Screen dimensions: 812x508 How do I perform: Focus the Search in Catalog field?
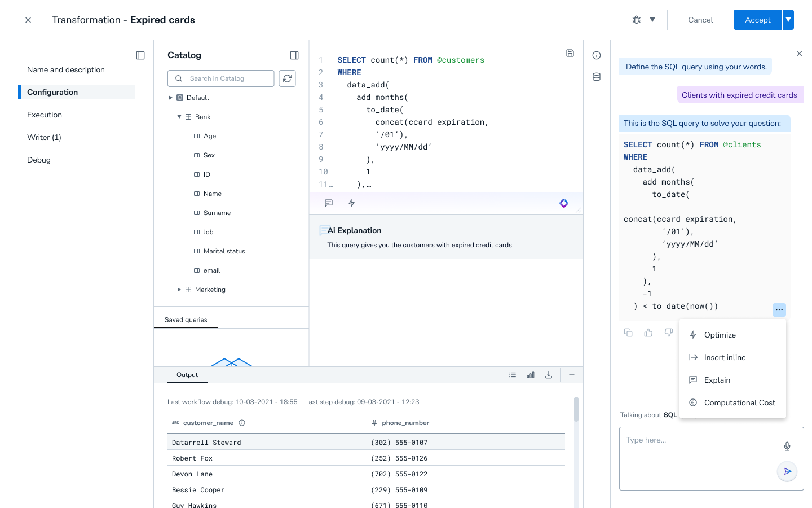coord(226,78)
